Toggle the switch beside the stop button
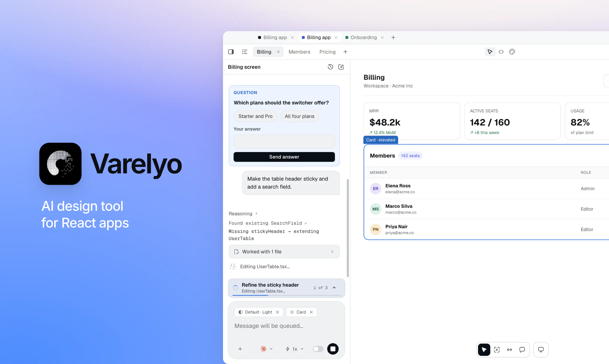 (x=318, y=349)
